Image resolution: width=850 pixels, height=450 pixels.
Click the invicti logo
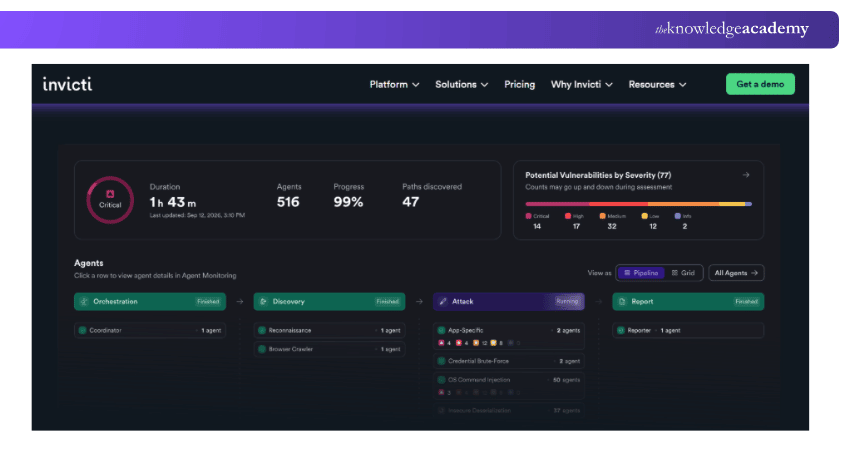point(67,84)
